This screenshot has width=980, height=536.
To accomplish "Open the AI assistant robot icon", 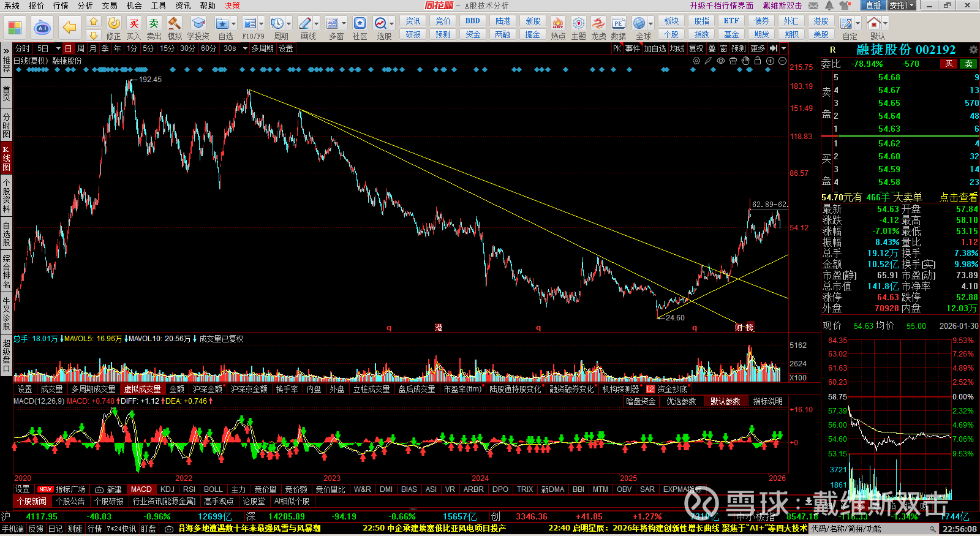I will tap(42, 28).
